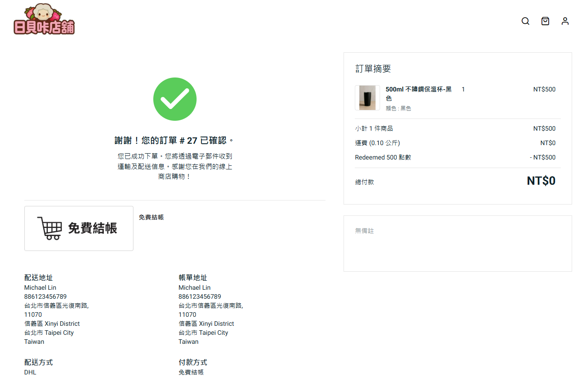Click 免費結帳 under 付款方式

[x=191, y=372]
